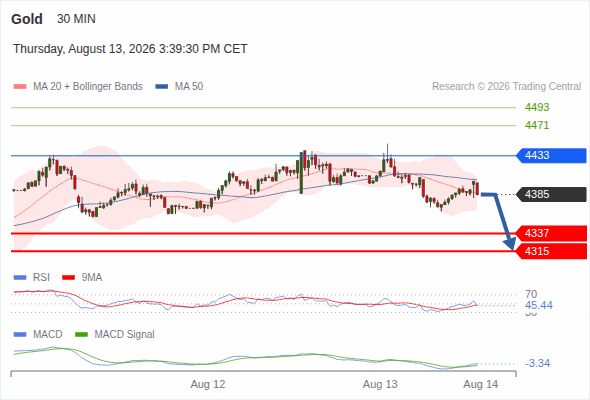Screen dimensions: 590x400
Task: Click the 9MA red legend marker
Action: [68, 278]
